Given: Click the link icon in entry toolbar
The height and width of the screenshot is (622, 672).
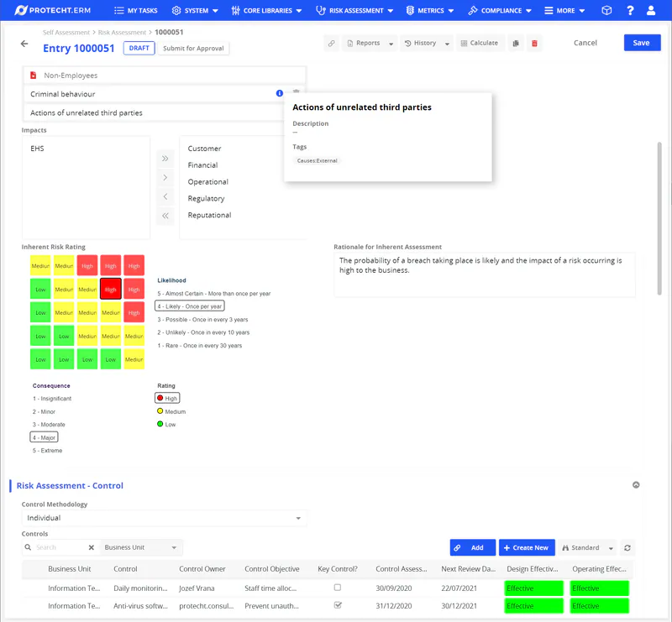Looking at the screenshot, I should pos(332,44).
